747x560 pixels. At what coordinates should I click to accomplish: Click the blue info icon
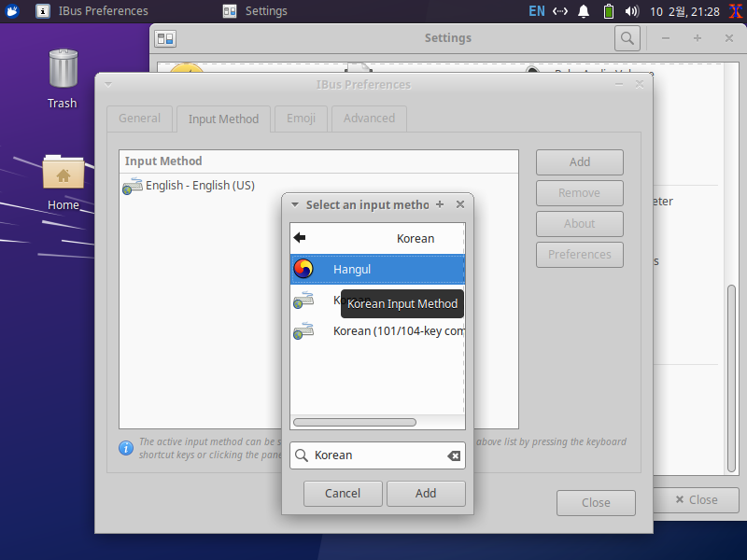126,448
